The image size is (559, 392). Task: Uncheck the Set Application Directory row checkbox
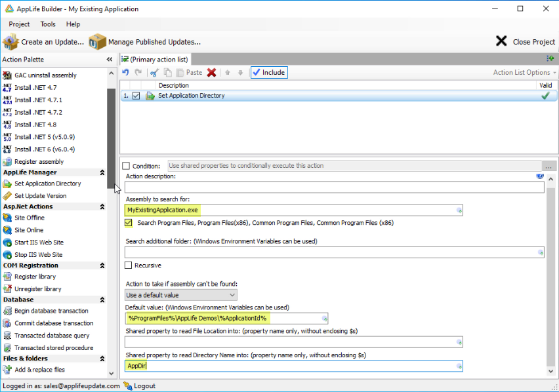136,96
